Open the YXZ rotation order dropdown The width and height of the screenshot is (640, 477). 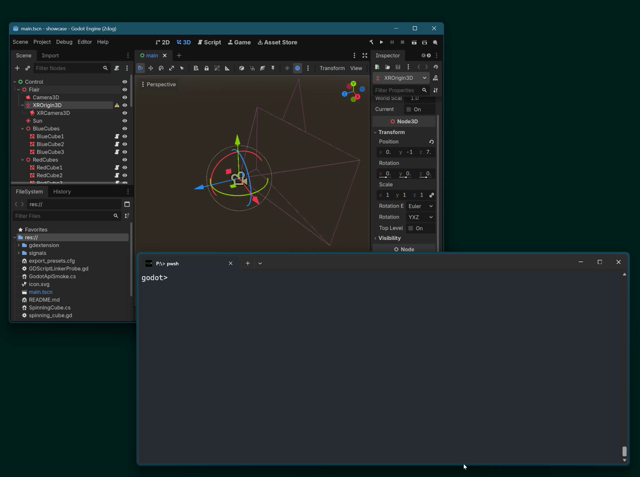coord(420,217)
